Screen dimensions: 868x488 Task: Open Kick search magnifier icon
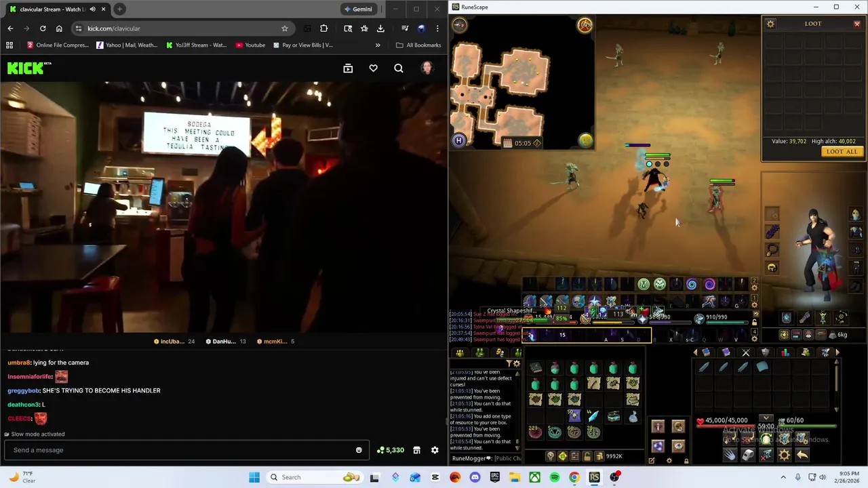pos(399,68)
